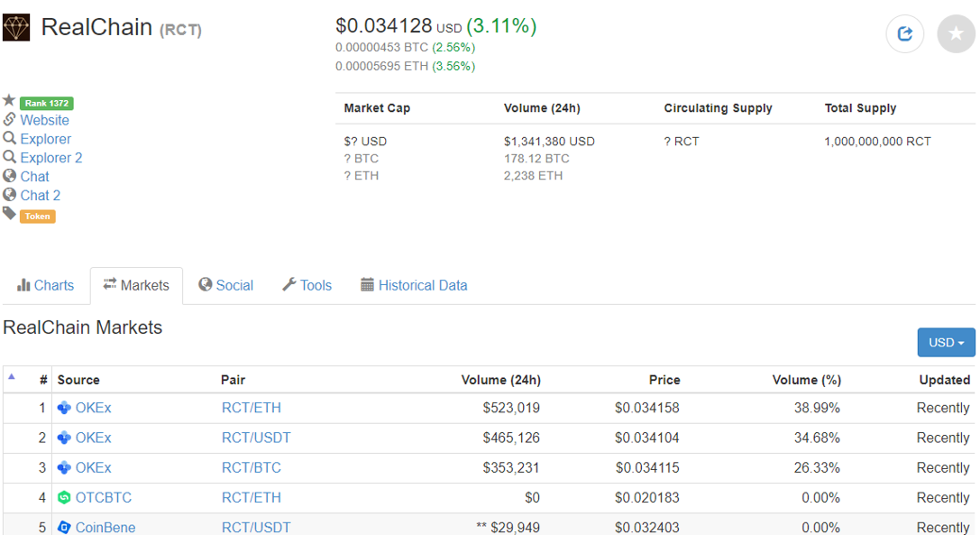Screen dimensions: 980x535
Task: Sort table by Updated column header
Action: (944, 380)
